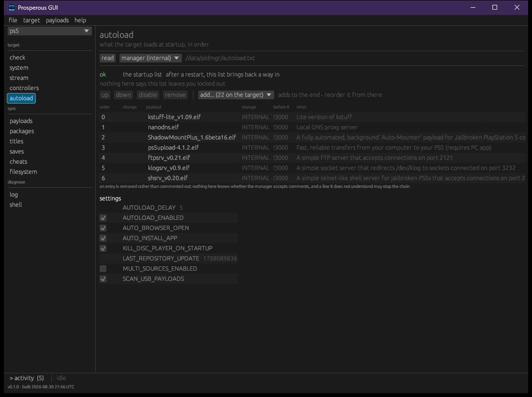Click the LAST_REPOSITORY_UPDATE value 1788089836
This screenshot has width=532, height=397.
220,259
